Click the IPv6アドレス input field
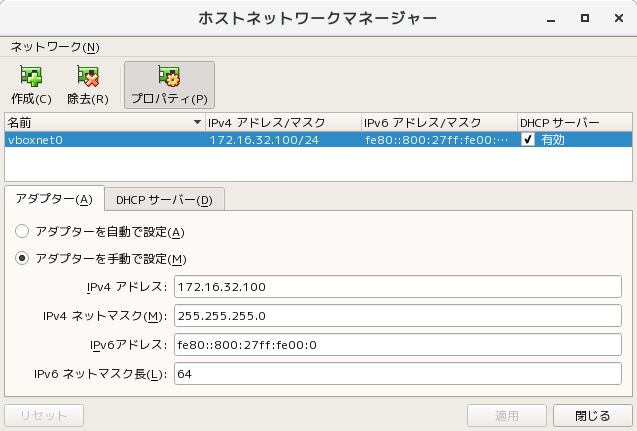This screenshot has width=637, height=431. (398, 345)
